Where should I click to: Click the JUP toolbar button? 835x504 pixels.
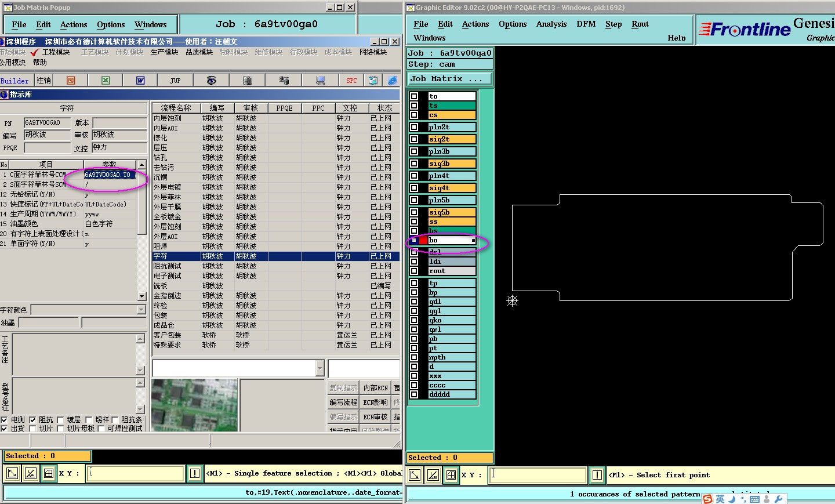175,81
